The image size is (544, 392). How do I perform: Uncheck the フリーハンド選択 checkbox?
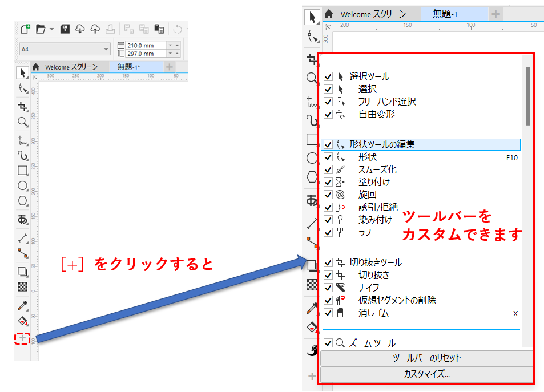click(x=328, y=102)
